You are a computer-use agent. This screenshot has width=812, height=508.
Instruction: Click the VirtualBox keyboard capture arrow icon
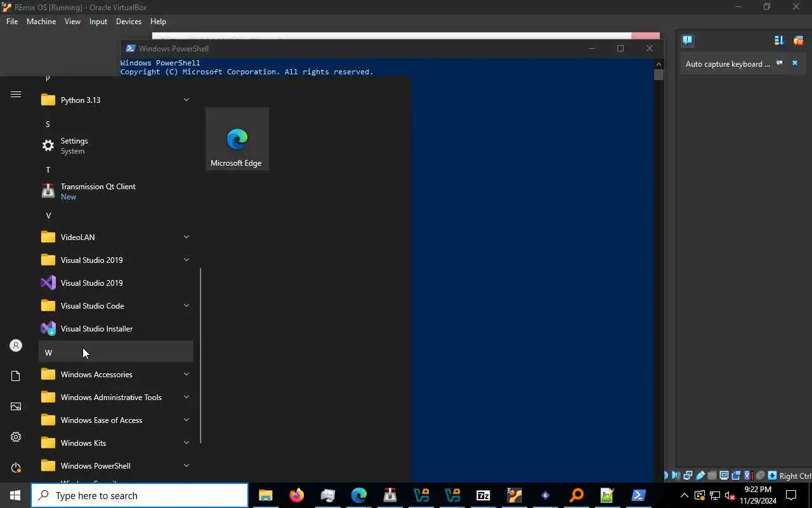coord(772,476)
